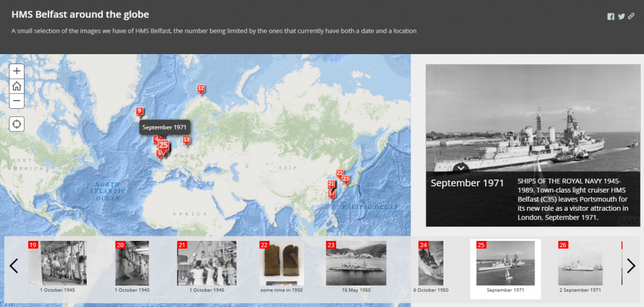Click '16 May 1950' caption text
This screenshot has width=644, height=307.
pyautogui.click(x=356, y=290)
